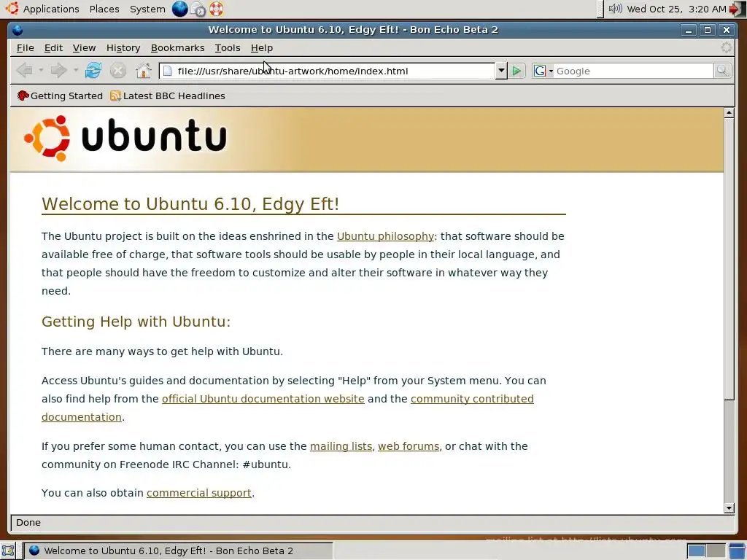Click the Getting Help with Ubuntu heading
The height and width of the screenshot is (560, 747).
(136, 322)
